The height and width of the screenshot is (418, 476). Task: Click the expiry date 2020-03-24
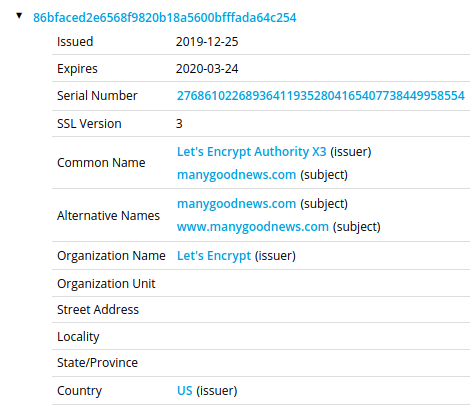[x=207, y=69]
